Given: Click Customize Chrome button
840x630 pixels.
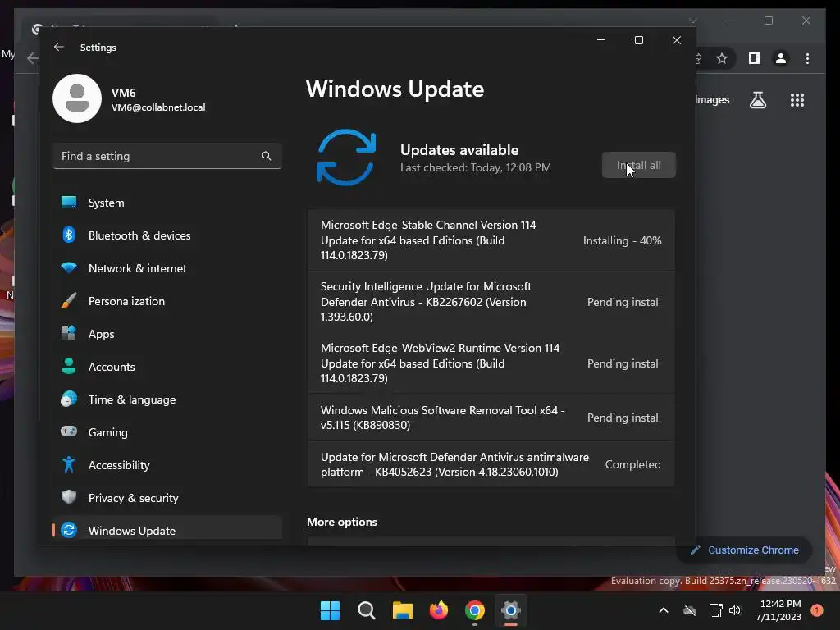Looking at the screenshot, I should pyautogui.click(x=745, y=550).
